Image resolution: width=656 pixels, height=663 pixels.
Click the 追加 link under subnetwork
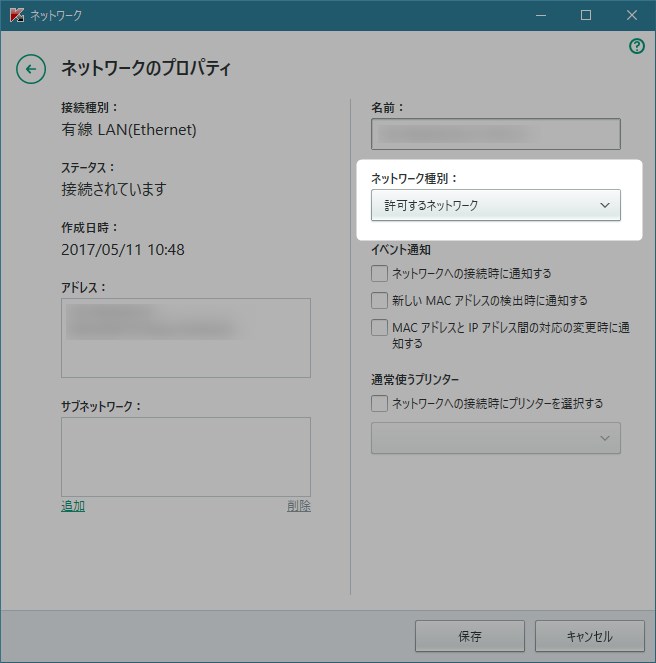pos(73,506)
